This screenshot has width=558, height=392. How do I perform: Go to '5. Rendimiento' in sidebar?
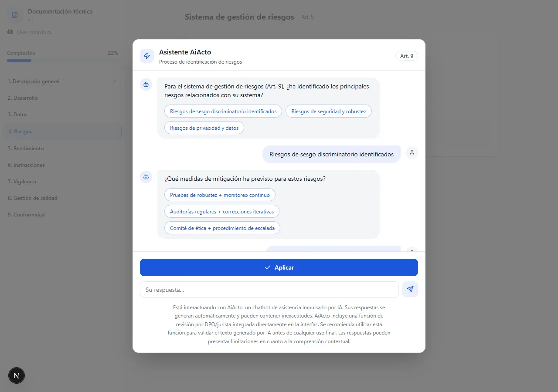26,149
